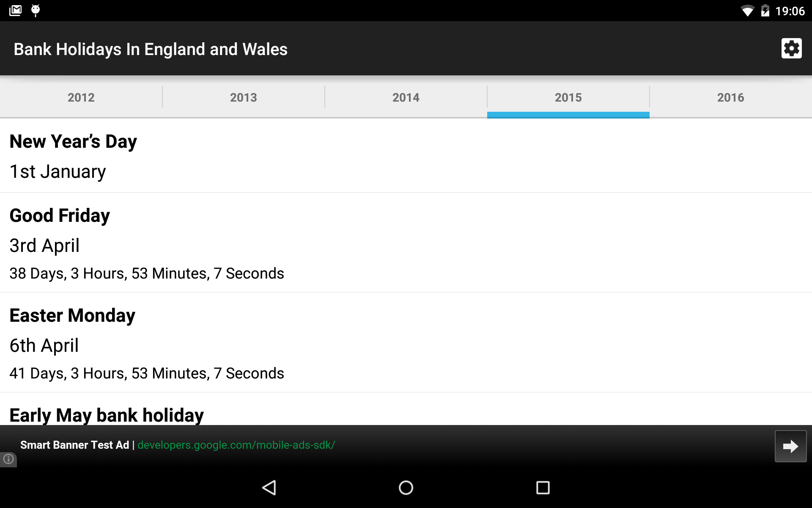Image resolution: width=812 pixels, height=508 pixels.
Task: Go to the 2016 tab
Action: click(730, 97)
